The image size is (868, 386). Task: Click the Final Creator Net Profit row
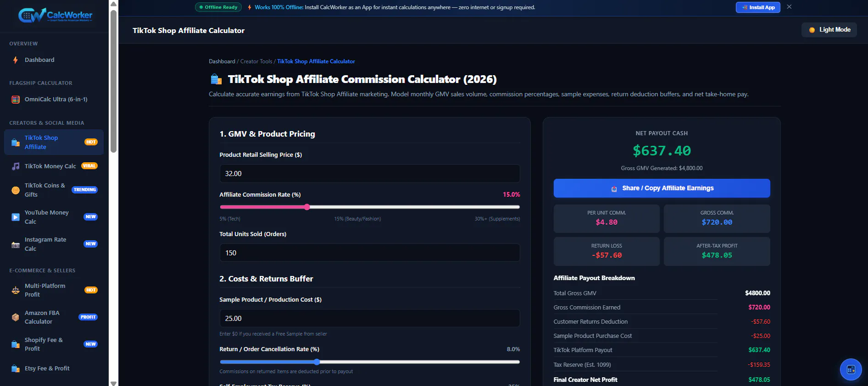click(662, 380)
